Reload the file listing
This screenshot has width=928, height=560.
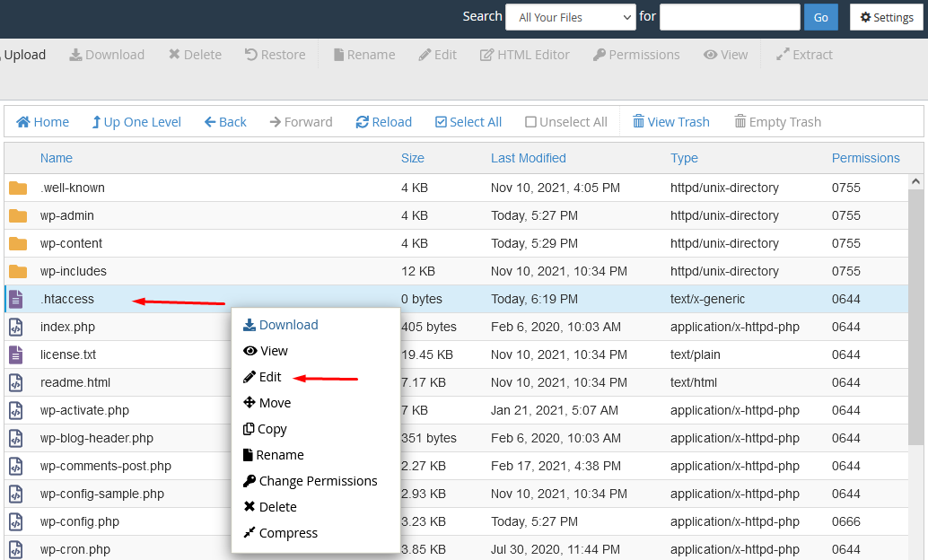coord(383,122)
